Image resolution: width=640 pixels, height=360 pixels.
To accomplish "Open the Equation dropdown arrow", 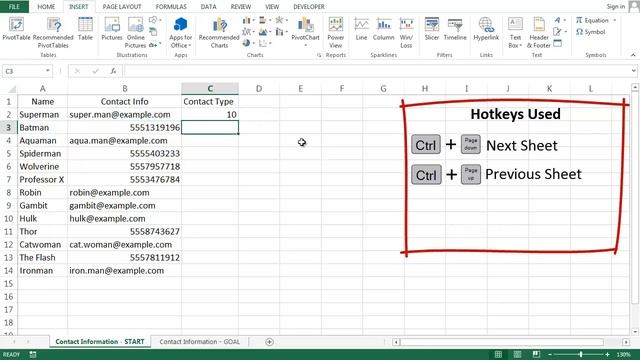I will point(615,20).
